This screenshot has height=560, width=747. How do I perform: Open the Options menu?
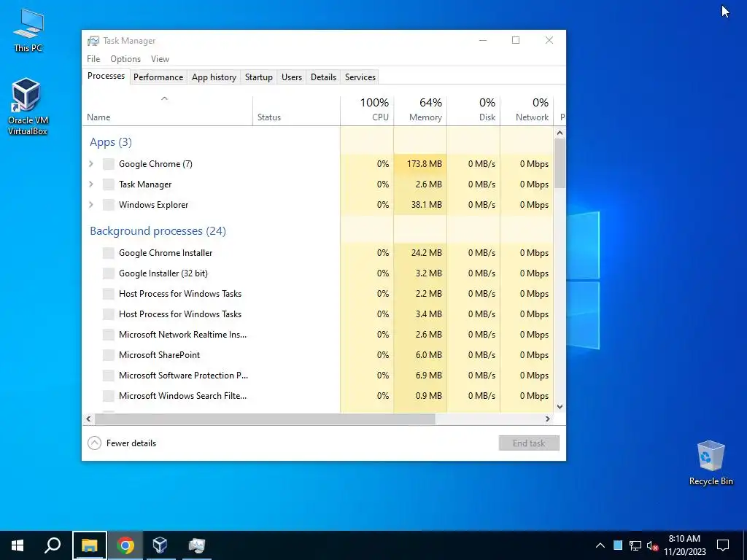pyautogui.click(x=125, y=59)
